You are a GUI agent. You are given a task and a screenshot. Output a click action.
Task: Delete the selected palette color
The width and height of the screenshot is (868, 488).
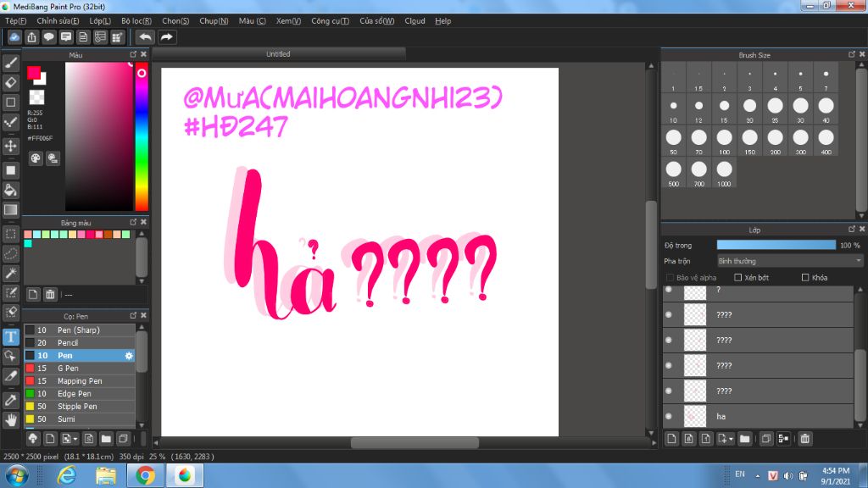pyautogui.click(x=50, y=294)
